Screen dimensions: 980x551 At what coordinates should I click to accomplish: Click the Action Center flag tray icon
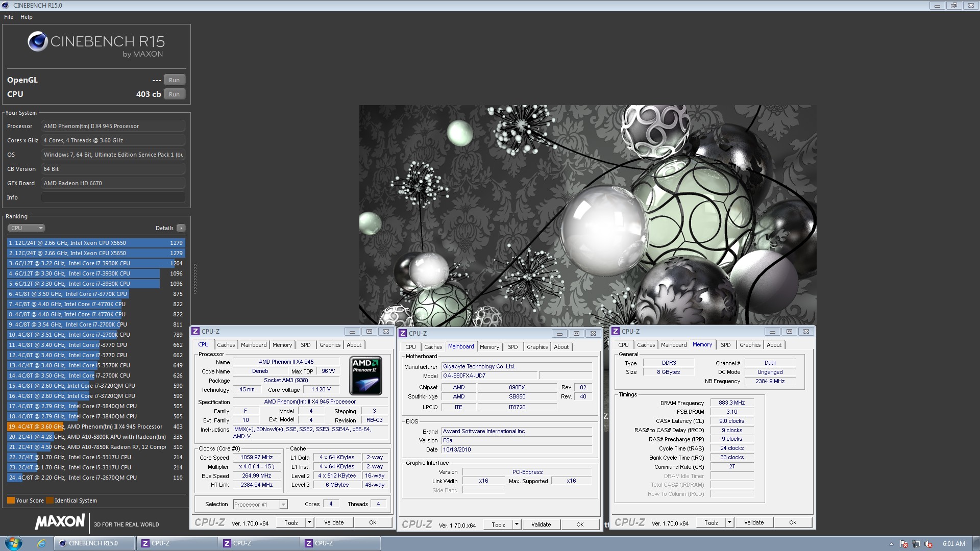point(904,544)
